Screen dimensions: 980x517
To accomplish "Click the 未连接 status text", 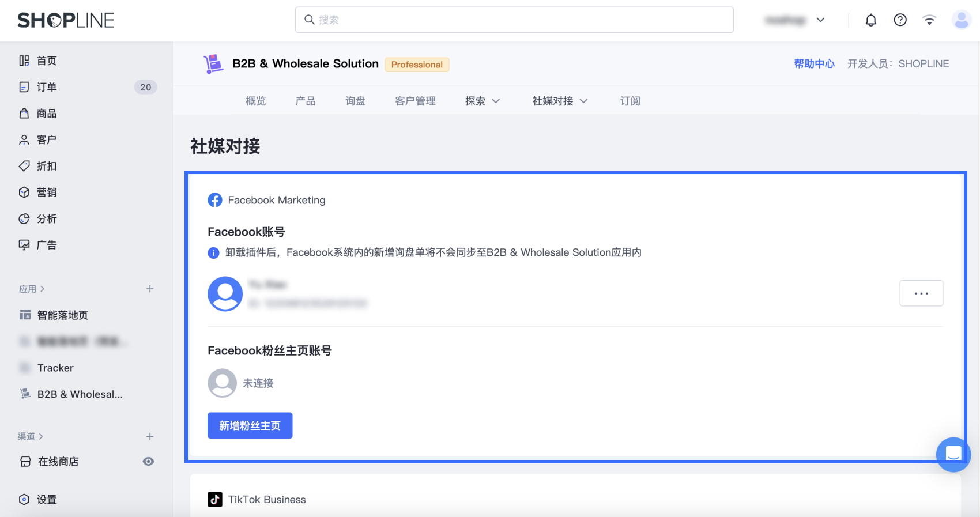I will [258, 383].
